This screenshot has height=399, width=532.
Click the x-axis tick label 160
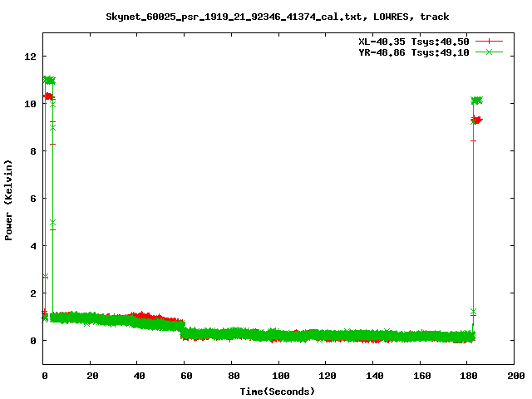tap(421, 376)
